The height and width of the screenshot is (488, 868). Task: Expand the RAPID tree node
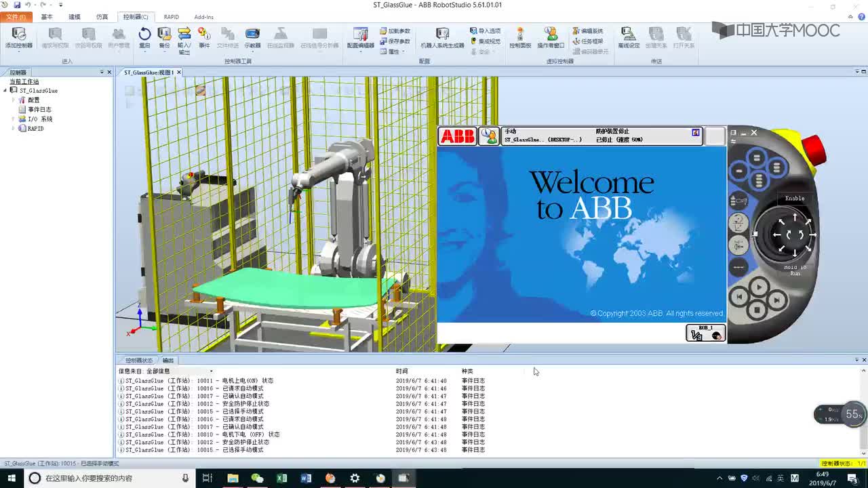click(13, 128)
